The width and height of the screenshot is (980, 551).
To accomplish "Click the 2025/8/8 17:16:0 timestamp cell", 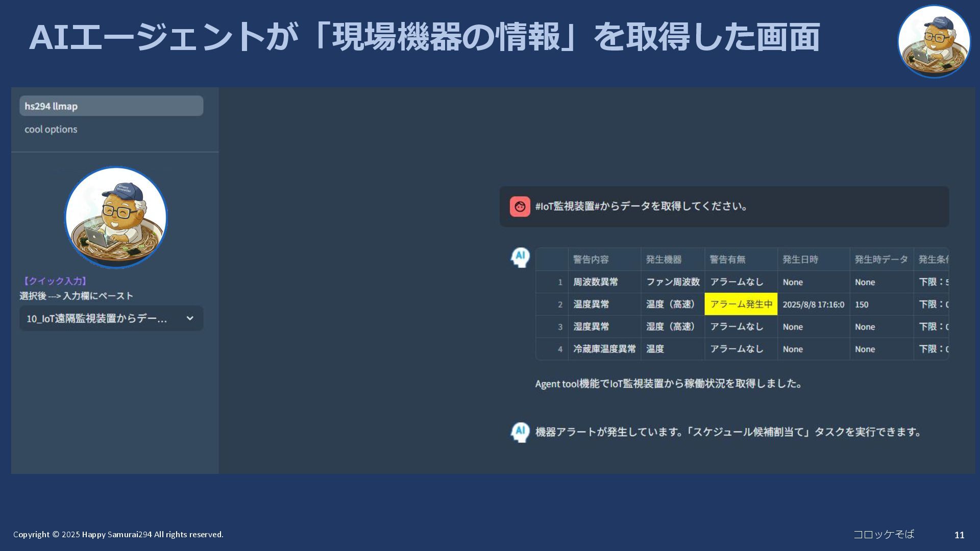I will pyautogui.click(x=813, y=305).
